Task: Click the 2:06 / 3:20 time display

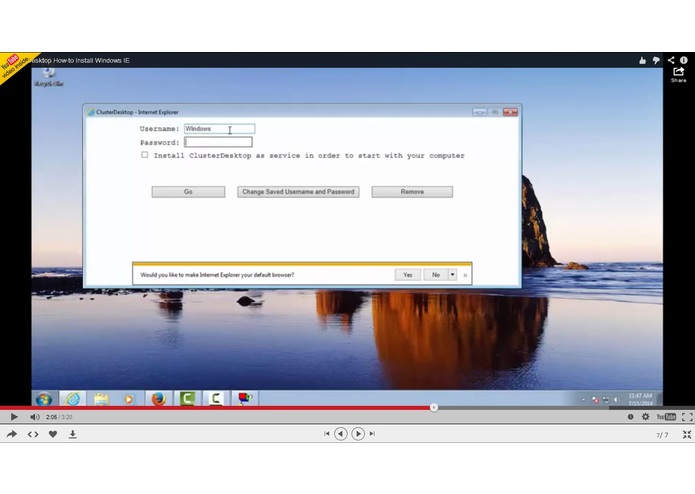Action: 59,417
